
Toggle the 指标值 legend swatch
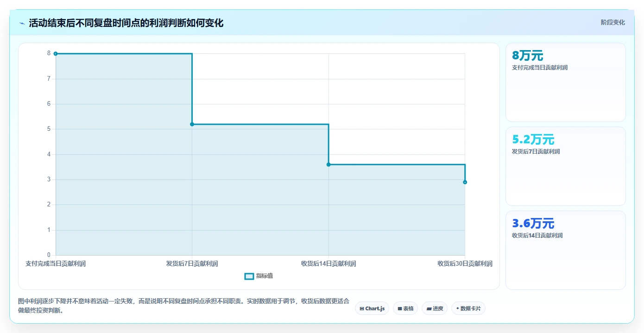(x=249, y=276)
